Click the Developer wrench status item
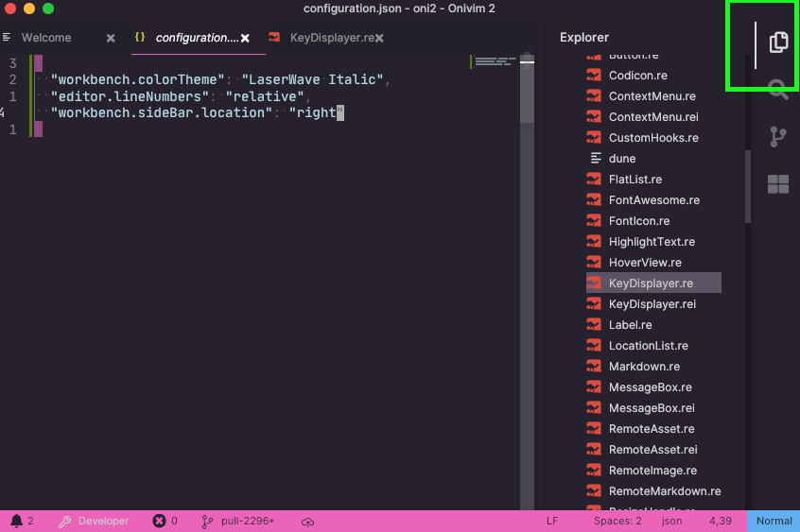 pyautogui.click(x=94, y=521)
